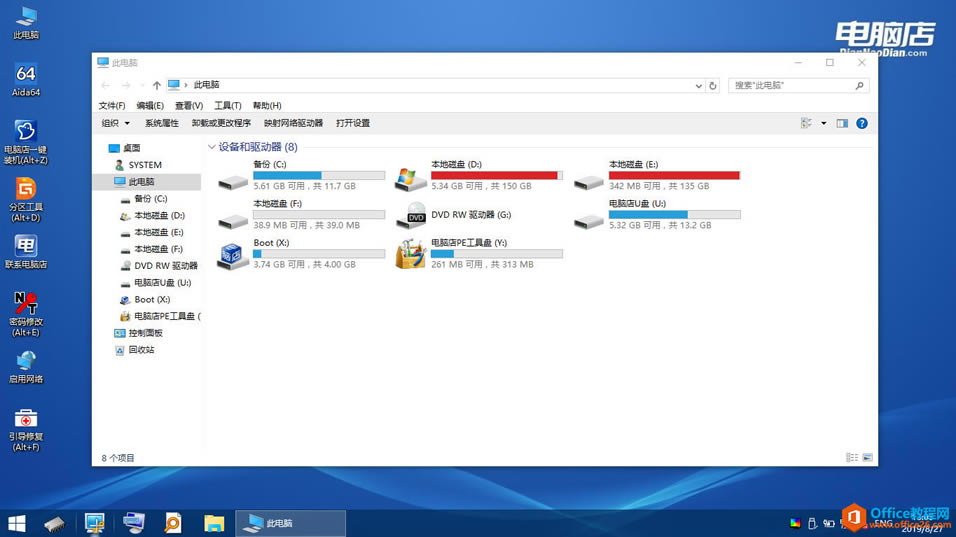Launch 密码修改 (Alt+E) desktop shortcut
Image resolution: width=956 pixels, height=537 pixels.
pyautogui.click(x=26, y=314)
